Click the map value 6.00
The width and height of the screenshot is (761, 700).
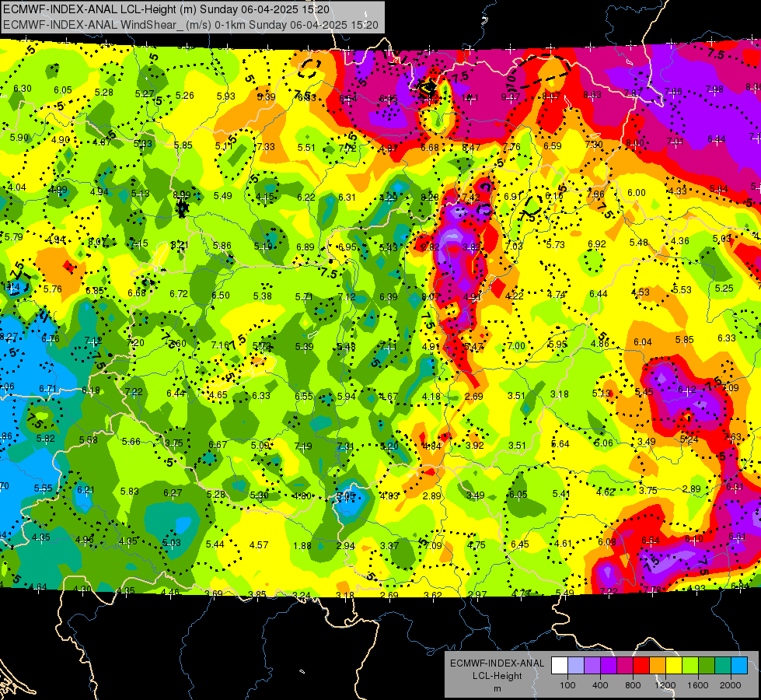[637, 193]
